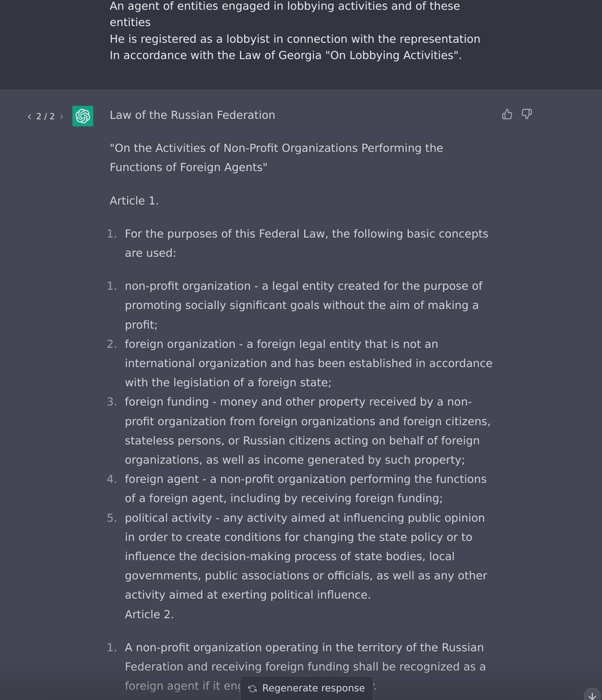Click the "non-profit organization" definition item
This screenshot has width=602, height=700.
(301, 305)
